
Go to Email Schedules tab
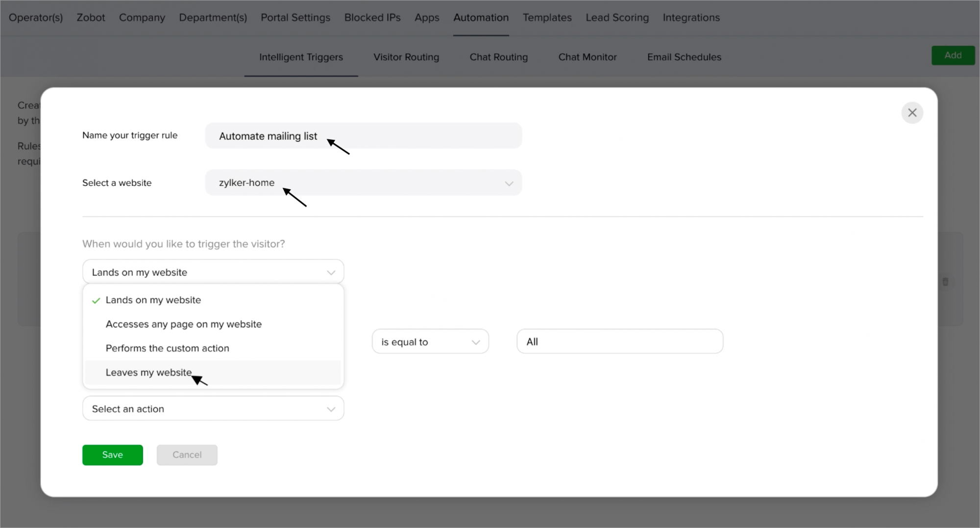(684, 57)
